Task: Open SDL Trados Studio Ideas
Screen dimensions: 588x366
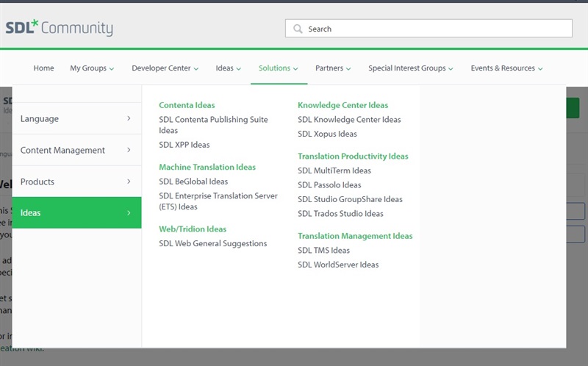Action: pos(340,213)
